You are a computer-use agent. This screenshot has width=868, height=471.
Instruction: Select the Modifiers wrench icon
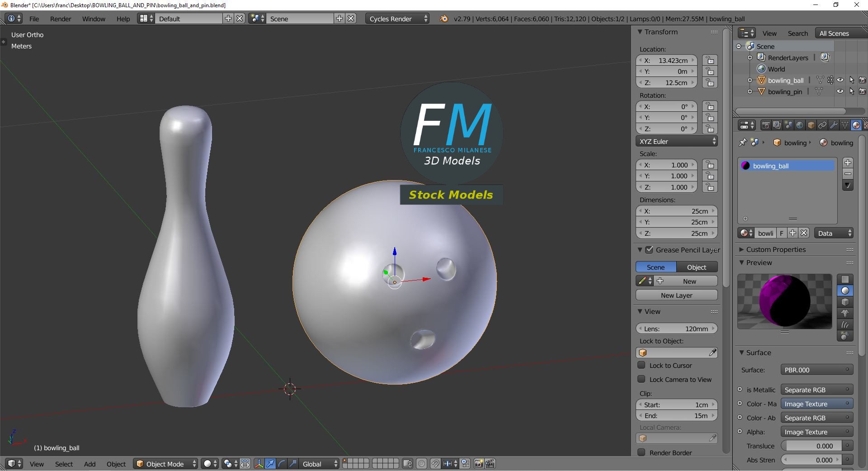[834, 125]
